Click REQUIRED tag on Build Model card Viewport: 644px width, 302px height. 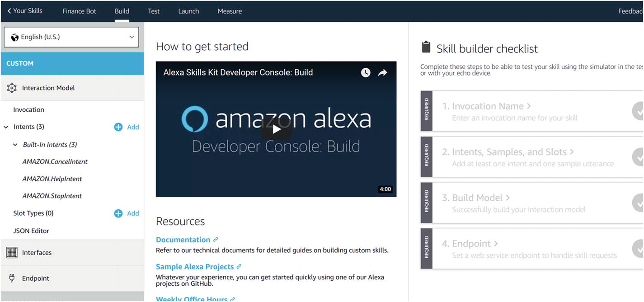[x=427, y=203]
